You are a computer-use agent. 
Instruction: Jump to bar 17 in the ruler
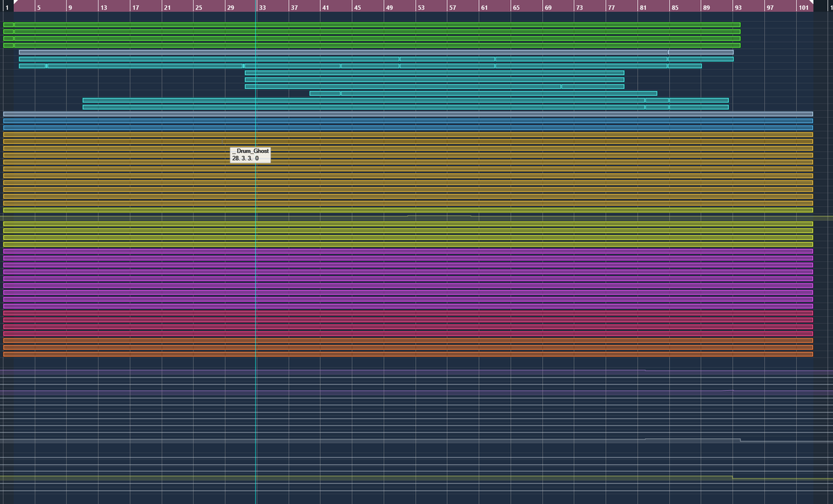click(x=135, y=8)
